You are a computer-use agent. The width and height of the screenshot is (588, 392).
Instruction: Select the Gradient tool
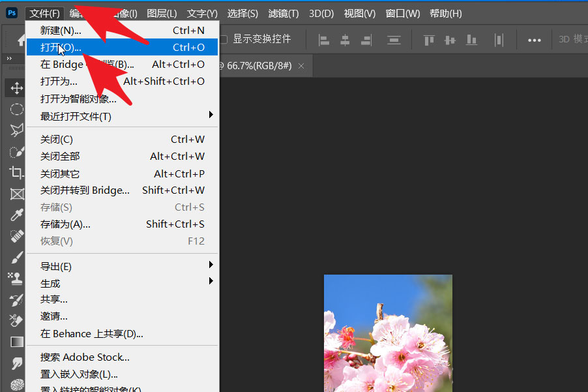coord(16,342)
